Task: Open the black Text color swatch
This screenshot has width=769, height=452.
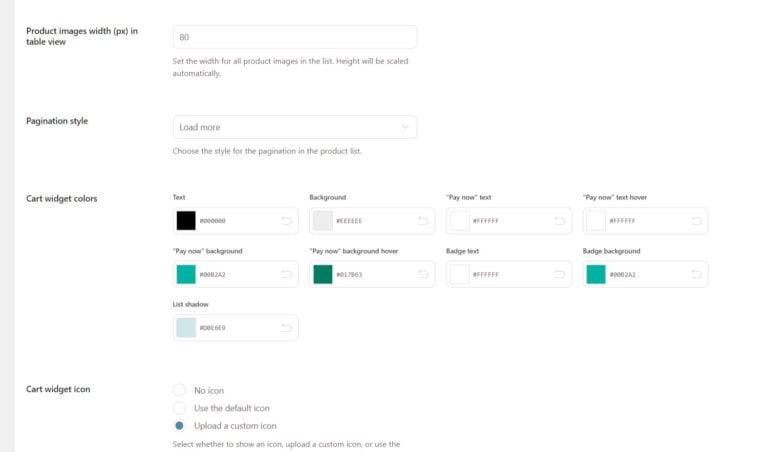Action: point(186,221)
